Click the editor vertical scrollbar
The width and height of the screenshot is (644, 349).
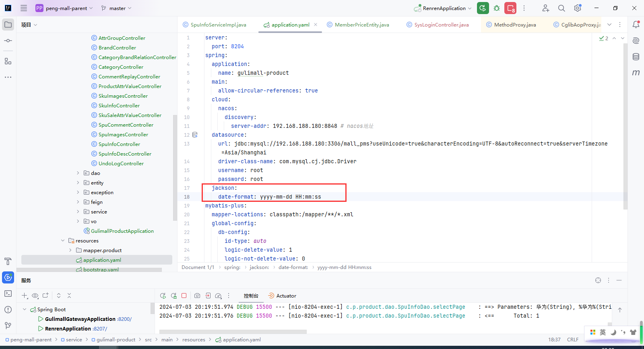pos(625,127)
